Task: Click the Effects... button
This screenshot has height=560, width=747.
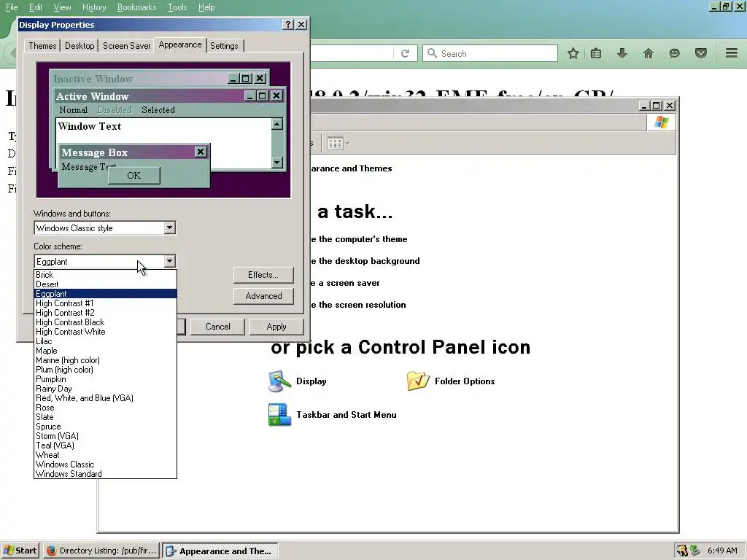Action: point(263,275)
